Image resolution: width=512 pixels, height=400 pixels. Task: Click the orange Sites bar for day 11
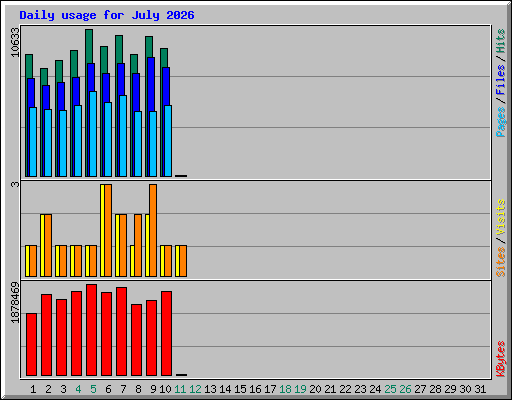pos(183,261)
